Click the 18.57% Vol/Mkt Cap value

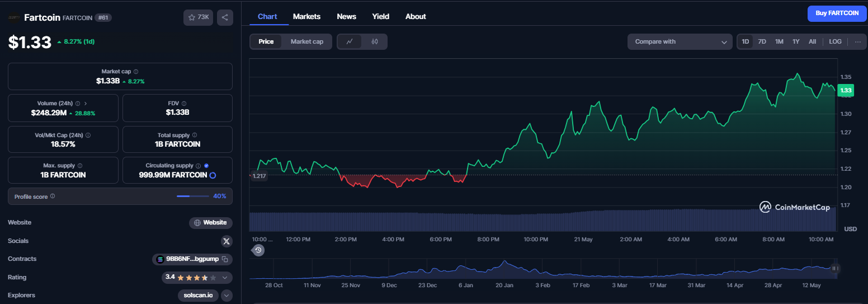click(x=63, y=144)
